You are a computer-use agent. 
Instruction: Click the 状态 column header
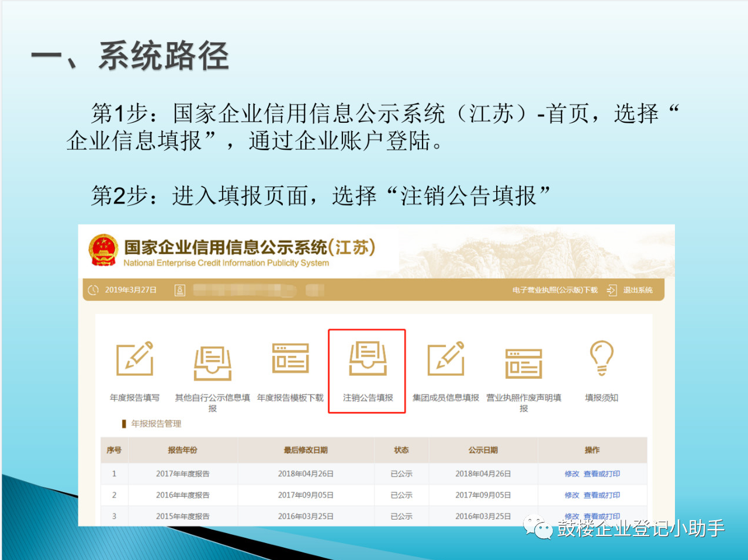pos(401,450)
